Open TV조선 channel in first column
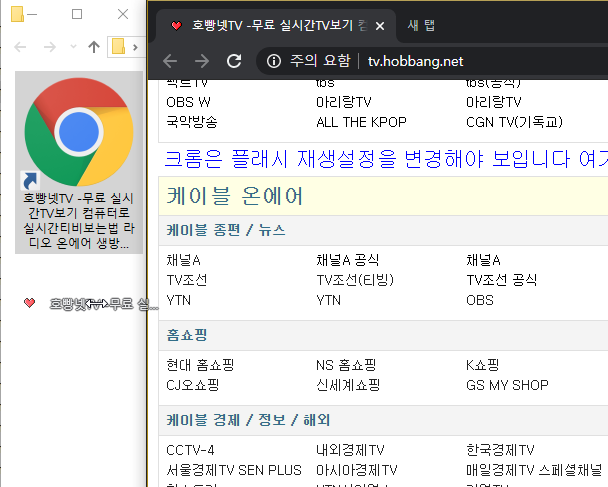Viewport: 608px width, 487px height. coord(187,280)
